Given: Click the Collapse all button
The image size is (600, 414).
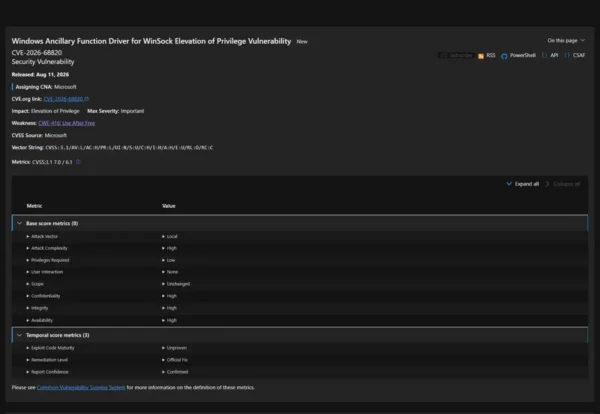Looking at the screenshot, I should [562, 184].
